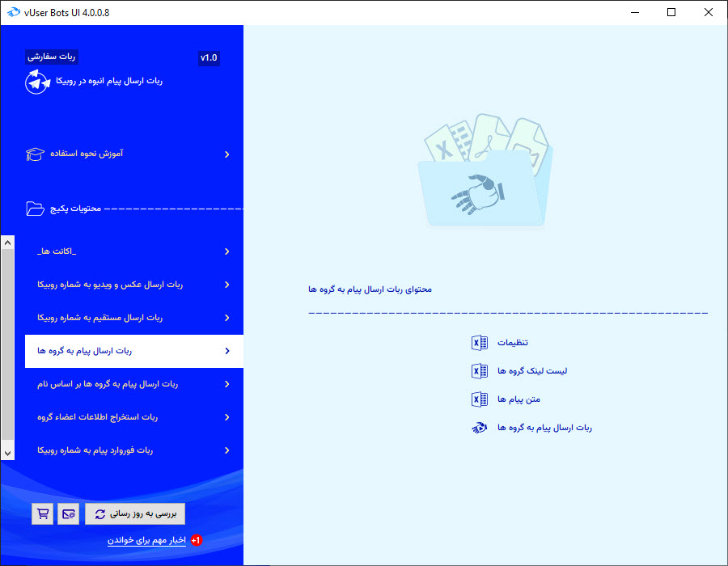Click the ربات ارسال پیام انبوه در روبیکا title
The width and height of the screenshot is (728, 566).
pos(109,81)
